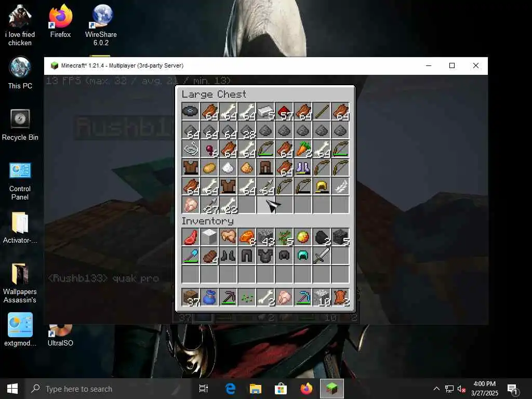Grab the spider eye stack of 6
The image size is (532, 399).
[x=209, y=149]
